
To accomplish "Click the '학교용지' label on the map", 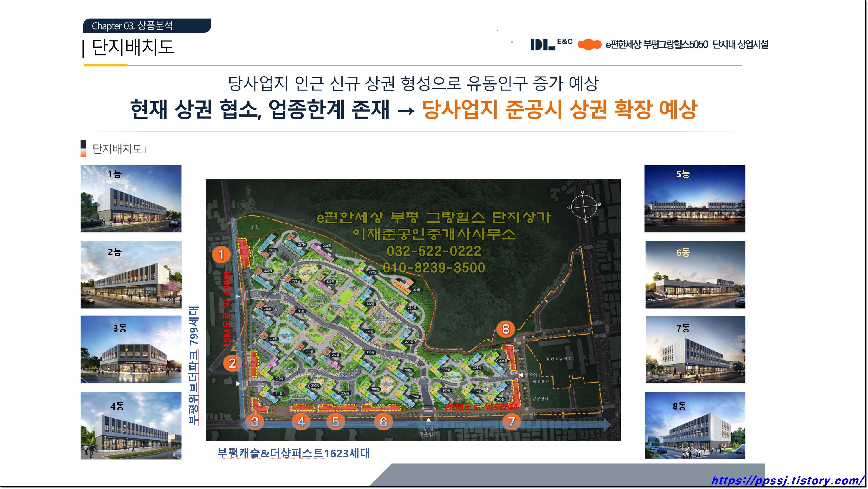I will pyautogui.click(x=541, y=381).
